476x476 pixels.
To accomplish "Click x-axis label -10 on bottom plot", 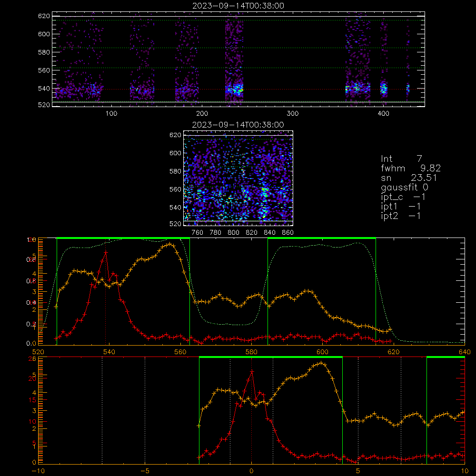I will pyautogui.click(x=38, y=471).
